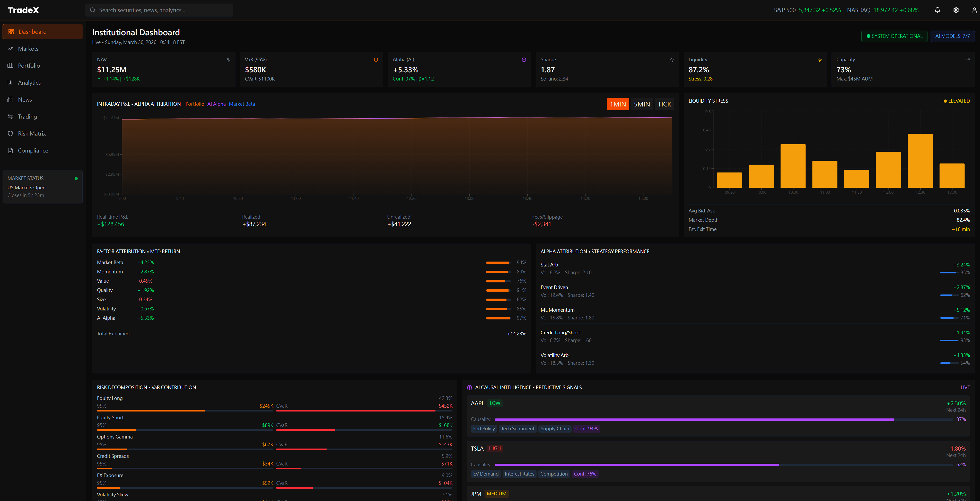The width and height of the screenshot is (980, 501).
Task: Toggle the Market Beta series in the chart legend
Action: tap(242, 104)
